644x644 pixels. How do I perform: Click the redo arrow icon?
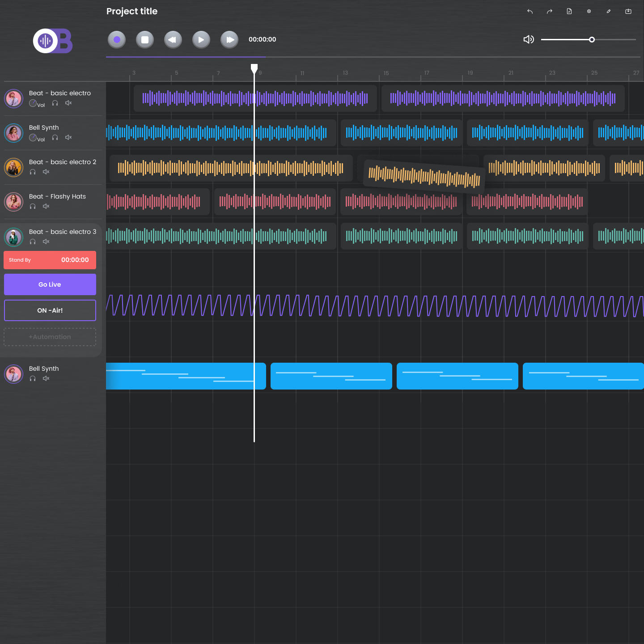(550, 12)
